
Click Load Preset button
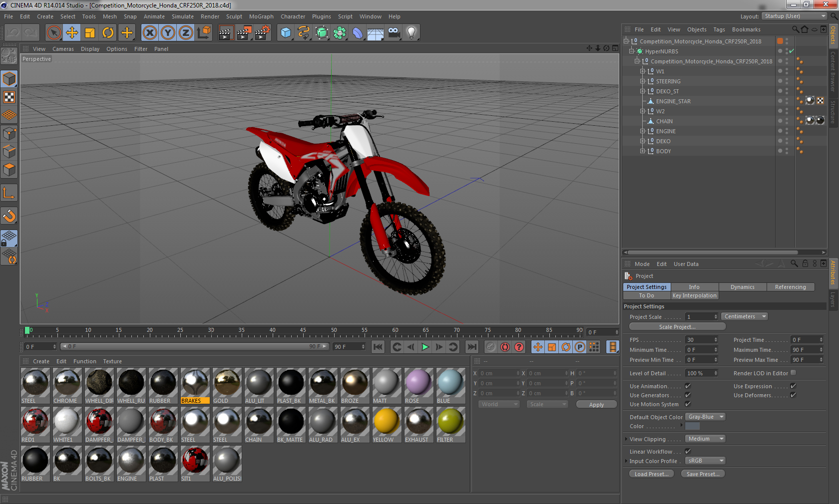tap(651, 474)
